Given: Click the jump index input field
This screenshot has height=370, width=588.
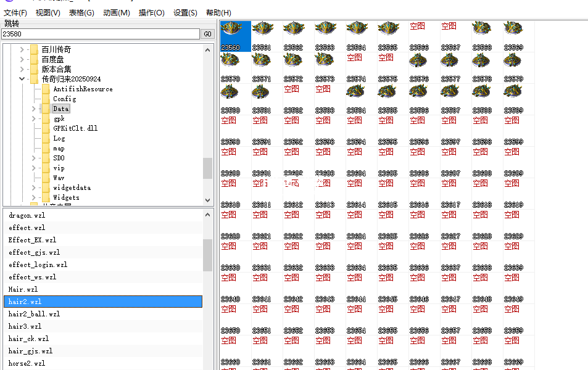Looking at the screenshot, I should click(x=101, y=34).
